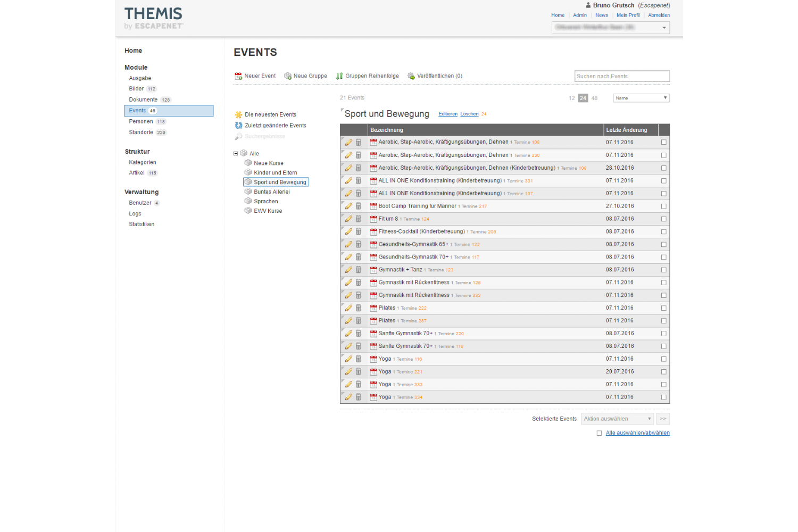
Task: Open the Aktion auswählen dropdown
Action: click(617, 419)
